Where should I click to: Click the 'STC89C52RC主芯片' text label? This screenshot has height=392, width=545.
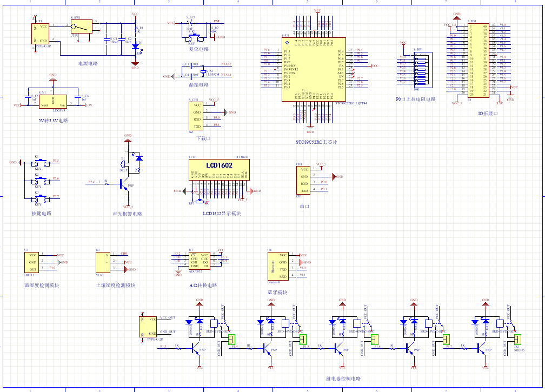pyautogui.click(x=316, y=142)
